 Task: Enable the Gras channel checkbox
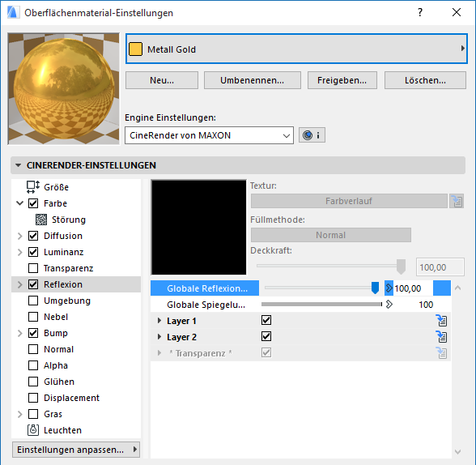click(x=33, y=414)
